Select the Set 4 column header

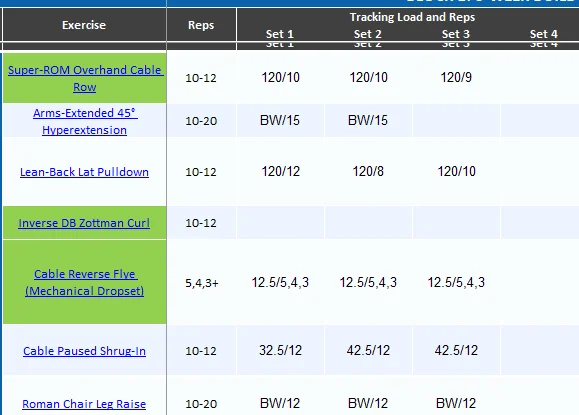click(544, 34)
